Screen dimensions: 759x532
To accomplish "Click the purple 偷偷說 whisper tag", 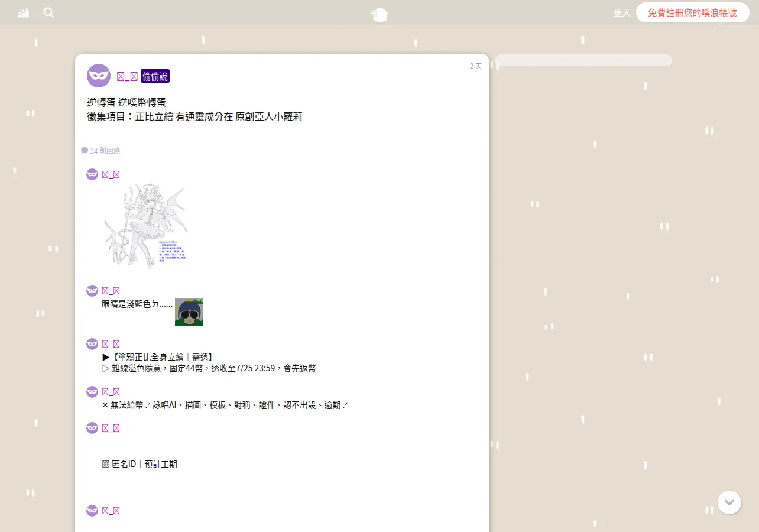I will (x=155, y=76).
